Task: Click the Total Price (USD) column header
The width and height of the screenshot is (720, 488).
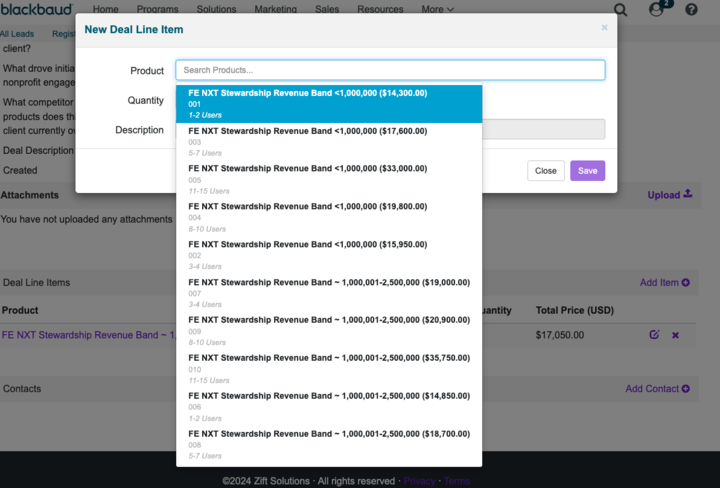Action: pos(574,310)
